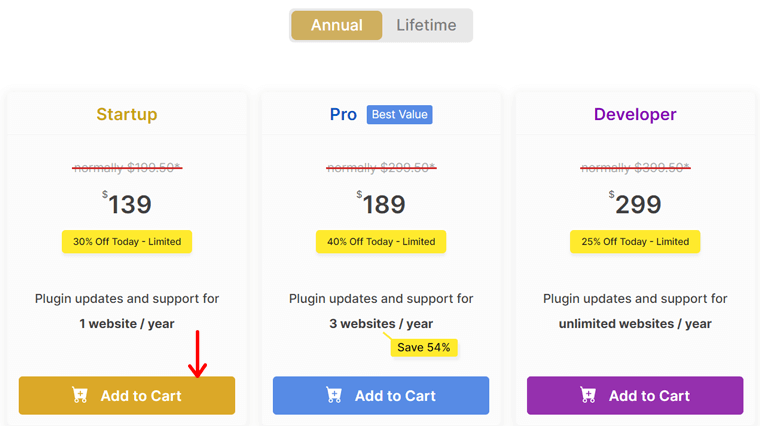The height and width of the screenshot is (426, 760).
Task: Click the 25% Off Today label
Action: [635, 241]
